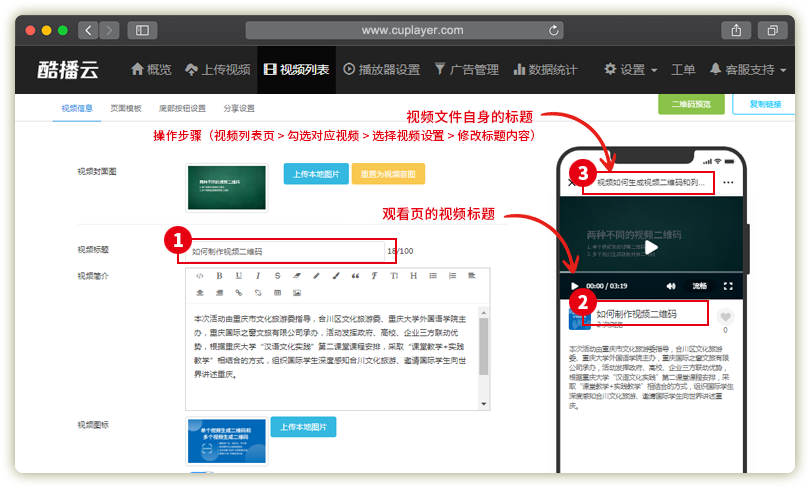Insert an image via the editor toolbar
Viewport: 810px width, 488px height.
(296, 293)
